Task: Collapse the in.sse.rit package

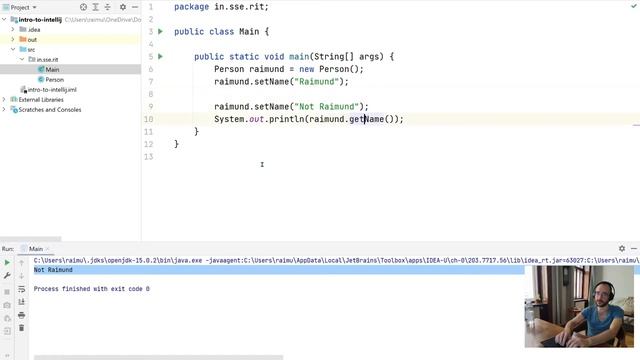Action: coord(22,59)
